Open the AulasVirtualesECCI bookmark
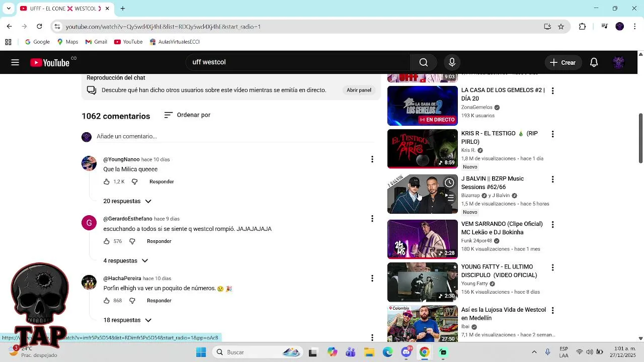This screenshot has height=362, width=644. 175,42
